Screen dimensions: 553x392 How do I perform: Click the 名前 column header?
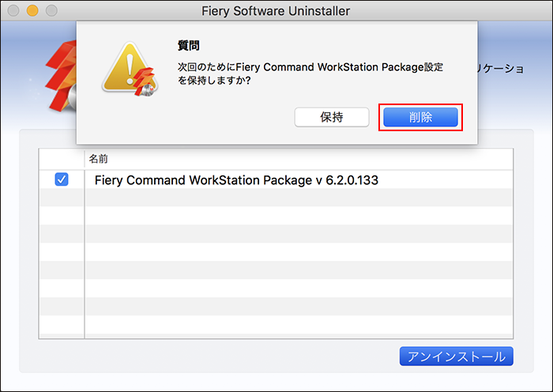(x=99, y=159)
